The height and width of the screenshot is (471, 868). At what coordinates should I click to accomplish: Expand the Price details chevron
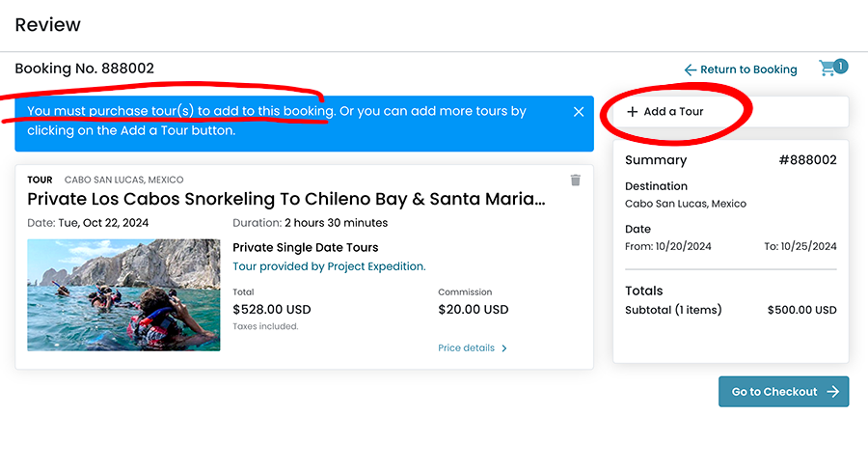(504, 348)
